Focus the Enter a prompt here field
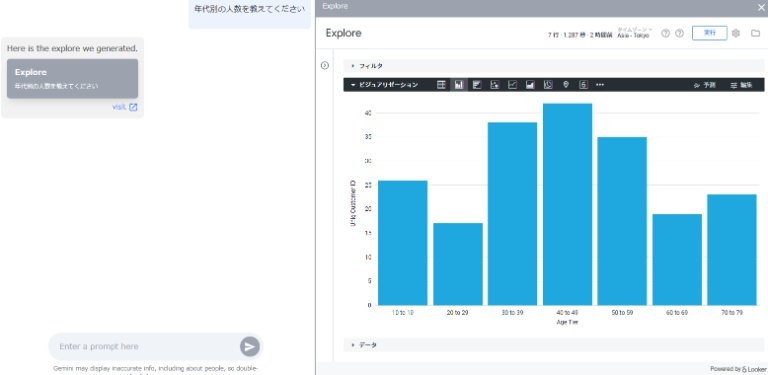 [147, 347]
